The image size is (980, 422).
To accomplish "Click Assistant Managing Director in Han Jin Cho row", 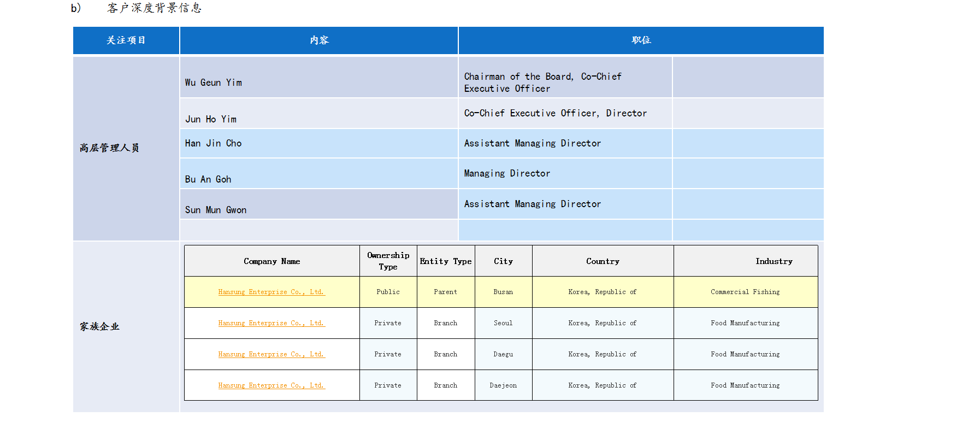I will pos(533,143).
